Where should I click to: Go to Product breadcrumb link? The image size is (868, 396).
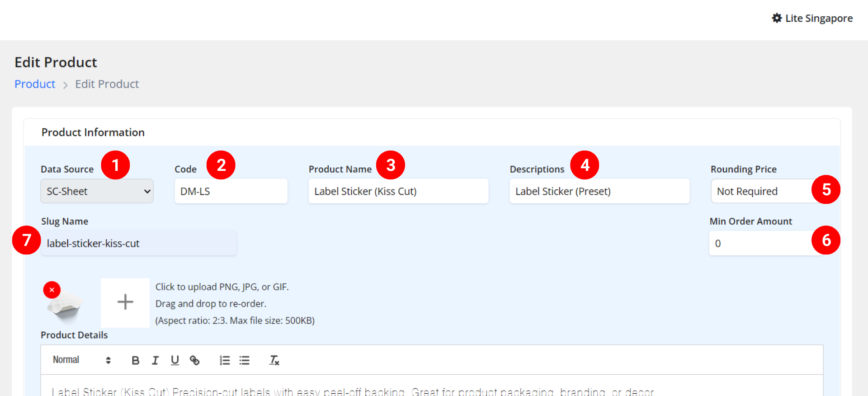pos(35,84)
